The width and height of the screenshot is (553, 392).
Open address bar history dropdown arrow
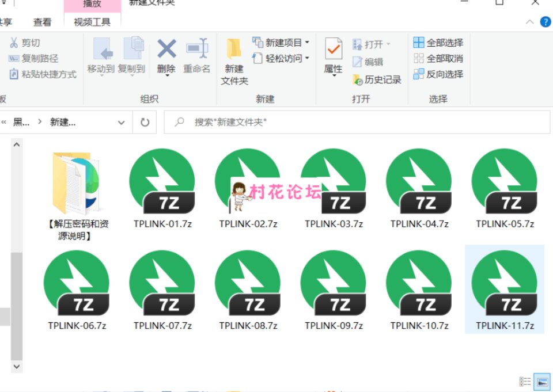point(122,123)
